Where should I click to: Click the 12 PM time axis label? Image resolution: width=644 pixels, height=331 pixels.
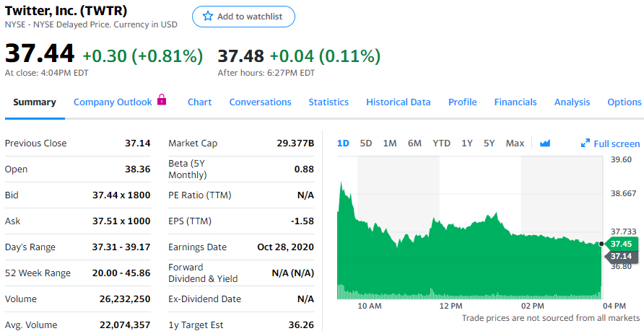click(x=451, y=306)
